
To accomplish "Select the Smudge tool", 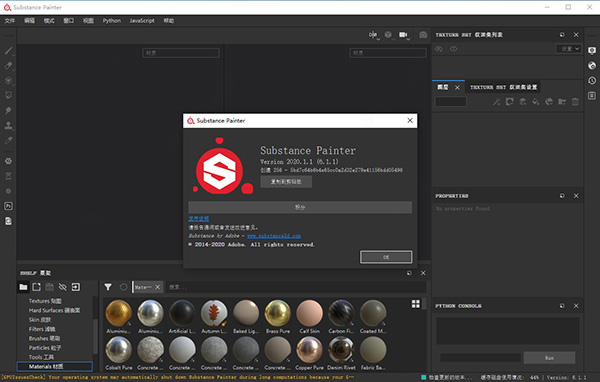I will pyautogui.click(x=8, y=110).
